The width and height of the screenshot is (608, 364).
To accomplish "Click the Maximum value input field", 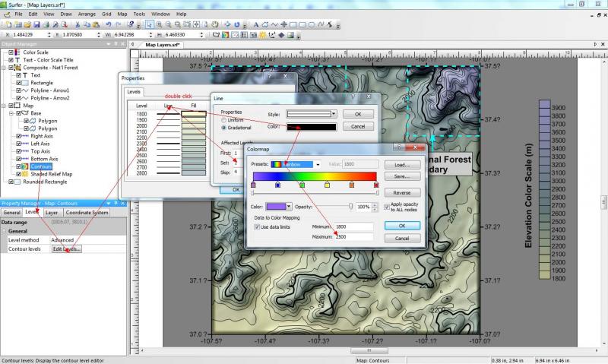I will click(x=354, y=238).
